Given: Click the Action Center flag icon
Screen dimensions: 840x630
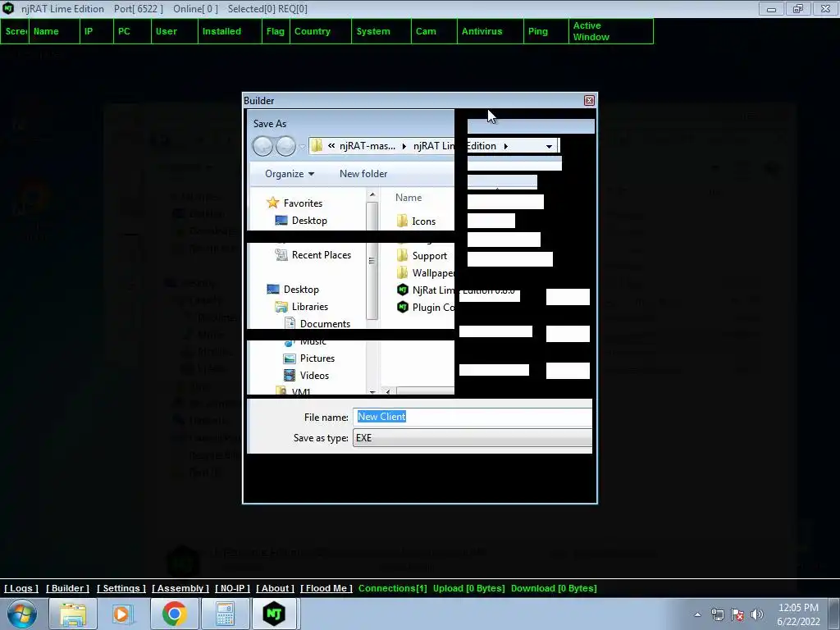Looking at the screenshot, I should tap(737, 614).
